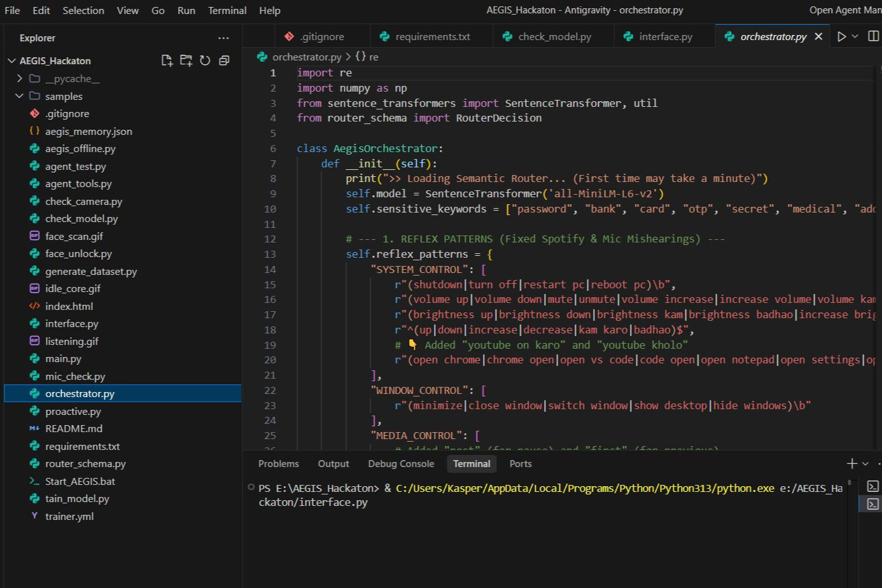
Task: Run the Python file with play button
Action: [841, 37]
